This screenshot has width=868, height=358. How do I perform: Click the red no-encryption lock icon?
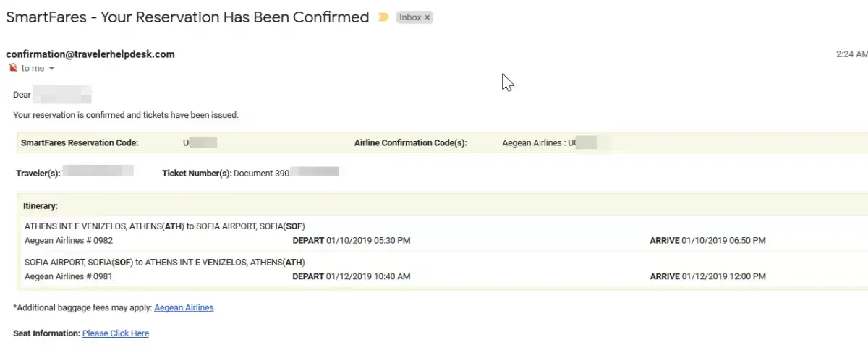click(12, 68)
